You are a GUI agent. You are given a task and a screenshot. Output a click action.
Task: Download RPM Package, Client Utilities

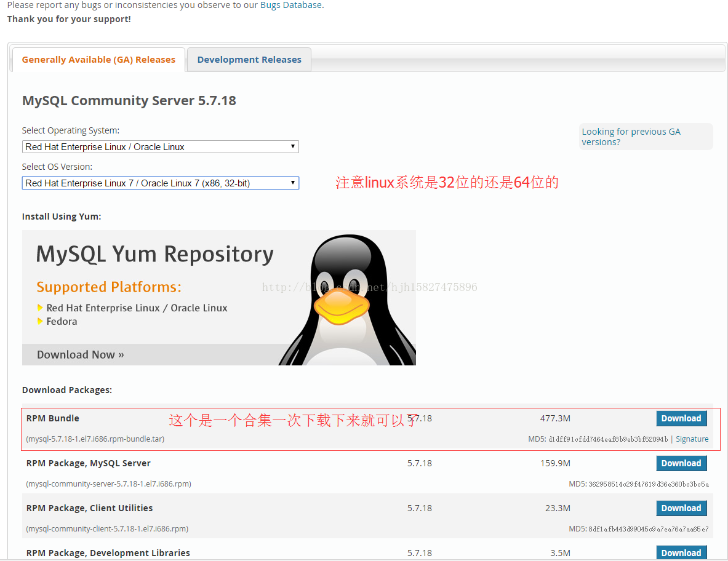[x=681, y=508]
